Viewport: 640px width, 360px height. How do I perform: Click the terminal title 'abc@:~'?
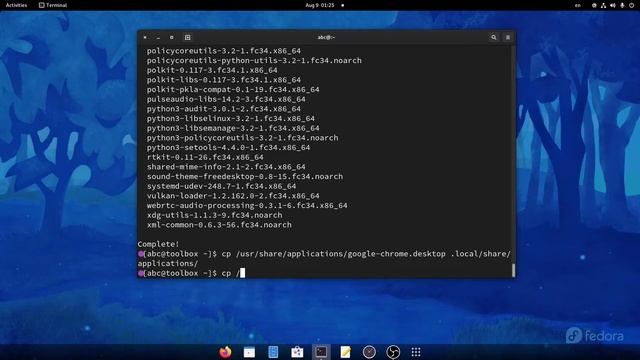[x=326, y=37]
